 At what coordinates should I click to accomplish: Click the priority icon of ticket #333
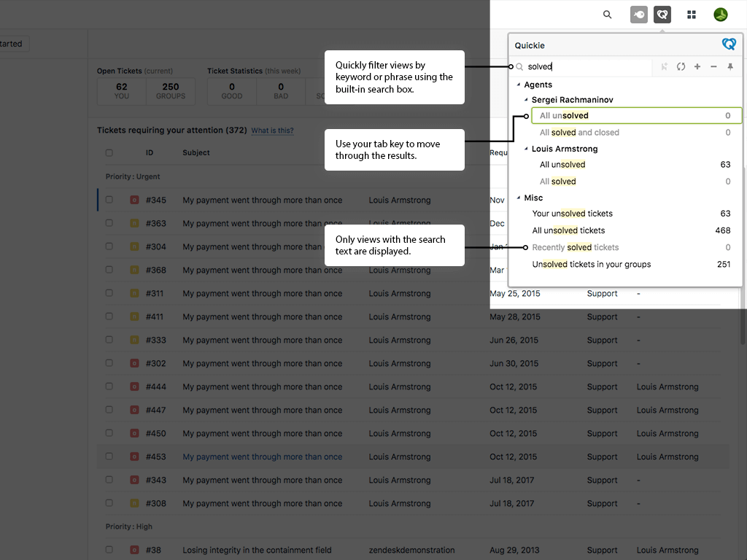(134, 340)
